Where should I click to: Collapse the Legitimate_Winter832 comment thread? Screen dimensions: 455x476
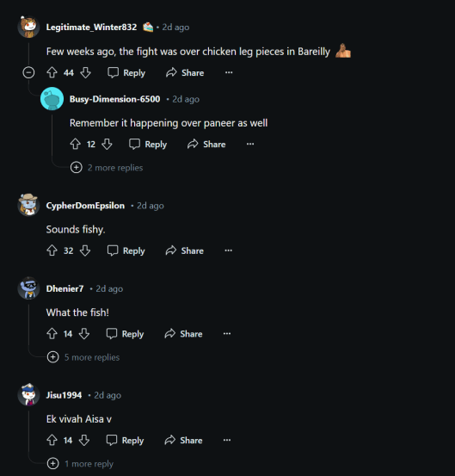(28, 72)
